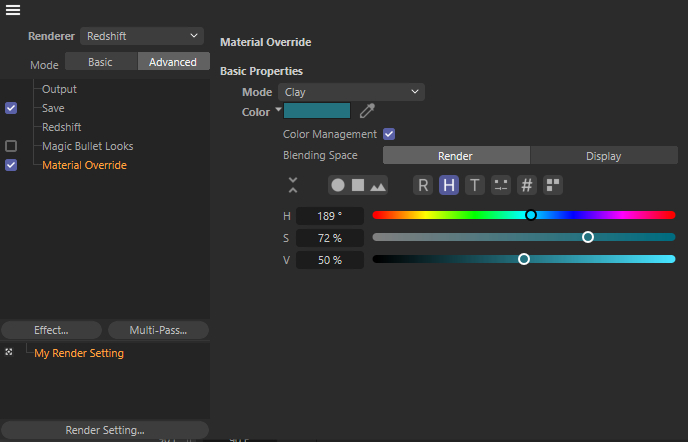Open the color mixer icon
The image size is (688, 442).
point(501,185)
